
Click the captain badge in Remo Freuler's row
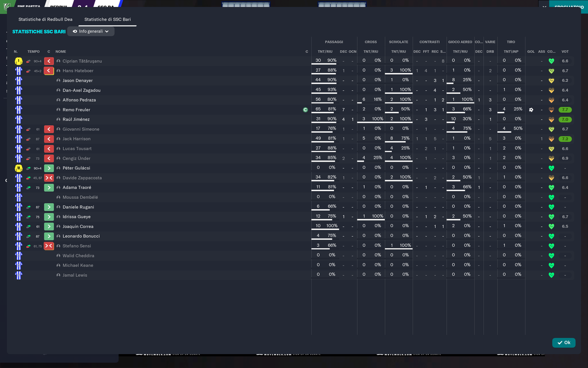[x=305, y=109]
